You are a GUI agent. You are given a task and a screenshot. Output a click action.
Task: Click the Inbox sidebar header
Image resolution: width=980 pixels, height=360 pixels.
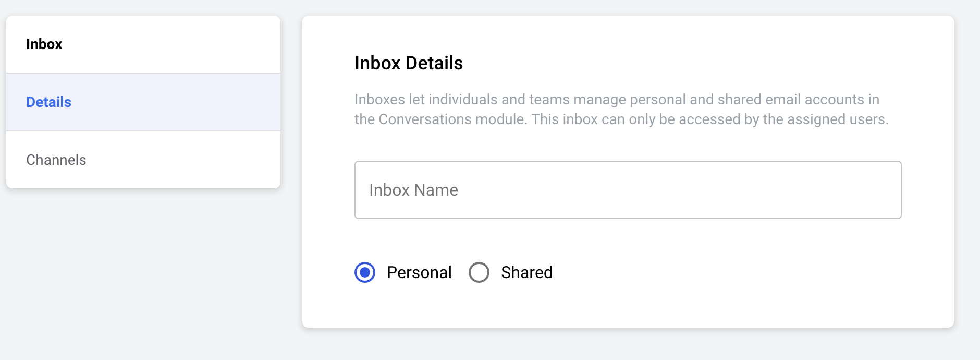point(44,44)
